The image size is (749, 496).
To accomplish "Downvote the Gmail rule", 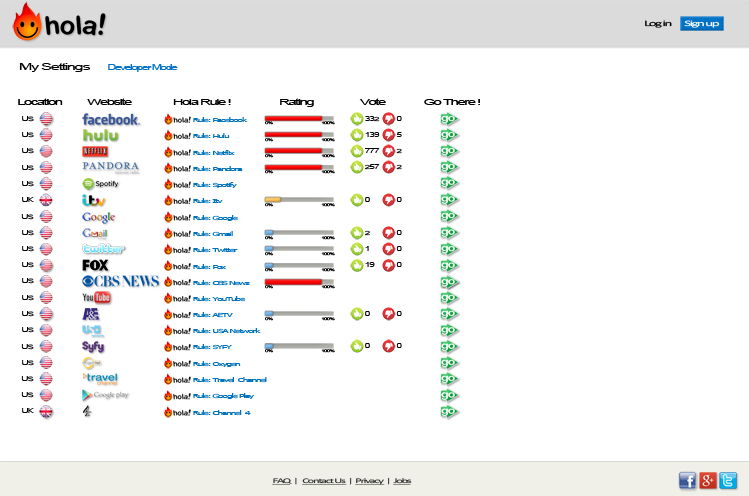I will click(388, 233).
